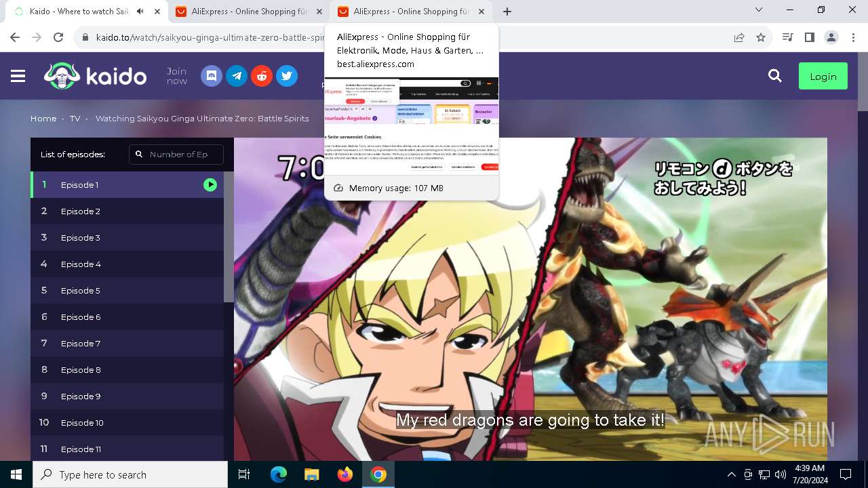Click the episode number search field
Viewport: 868px width, 488px height.
click(176, 155)
